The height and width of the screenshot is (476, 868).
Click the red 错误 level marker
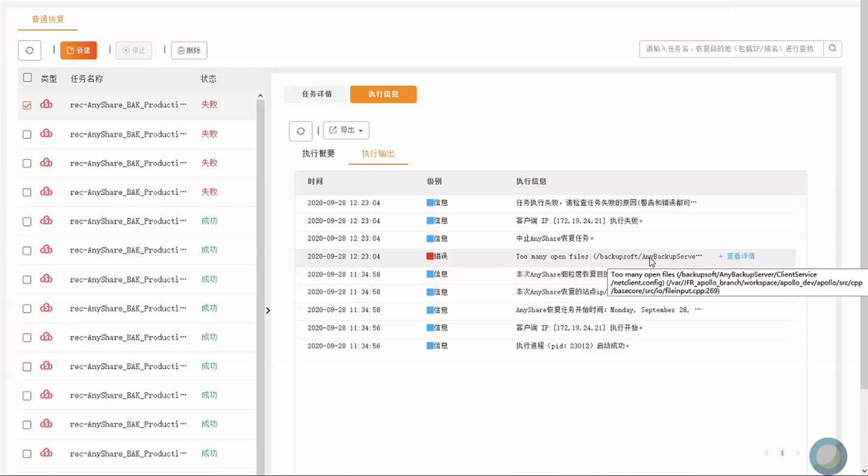point(430,256)
